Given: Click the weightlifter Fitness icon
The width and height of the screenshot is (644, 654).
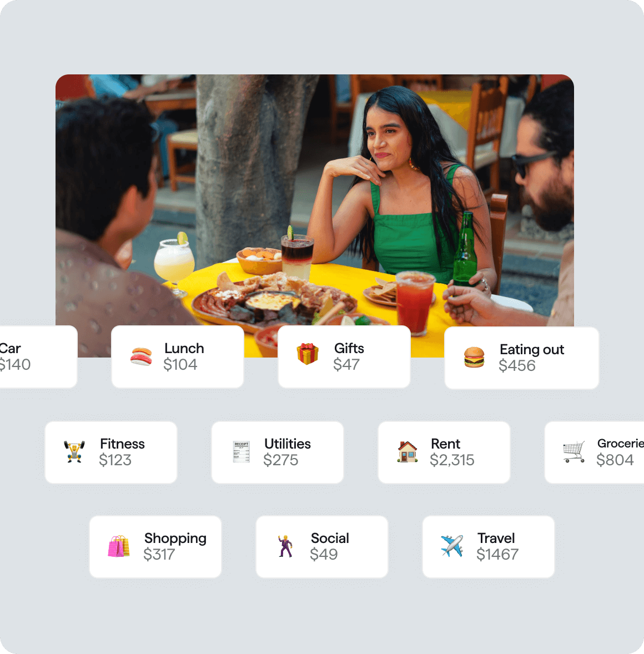Looking at the screenshot, I should (x=74, y=452).
